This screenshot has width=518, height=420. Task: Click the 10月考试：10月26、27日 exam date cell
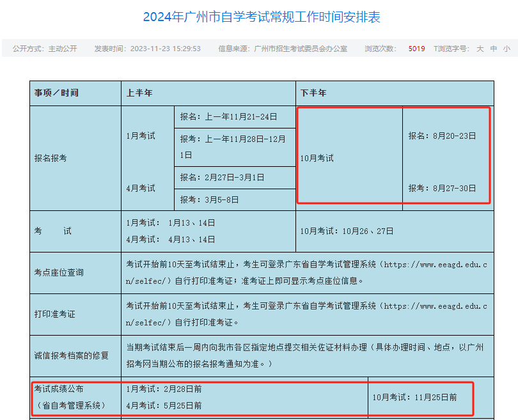pyautogui.click(x=347, y=231)
